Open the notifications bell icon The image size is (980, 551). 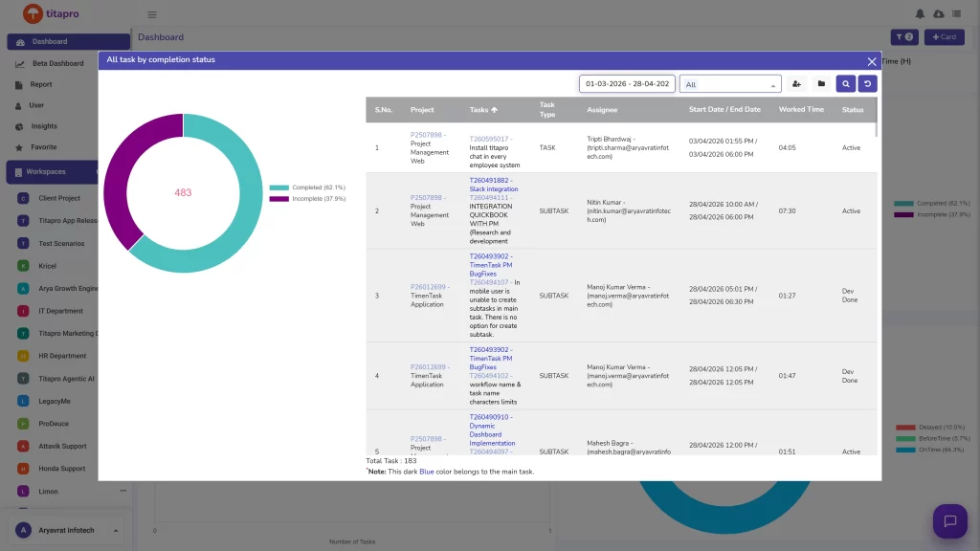click(x=920, y=13)
